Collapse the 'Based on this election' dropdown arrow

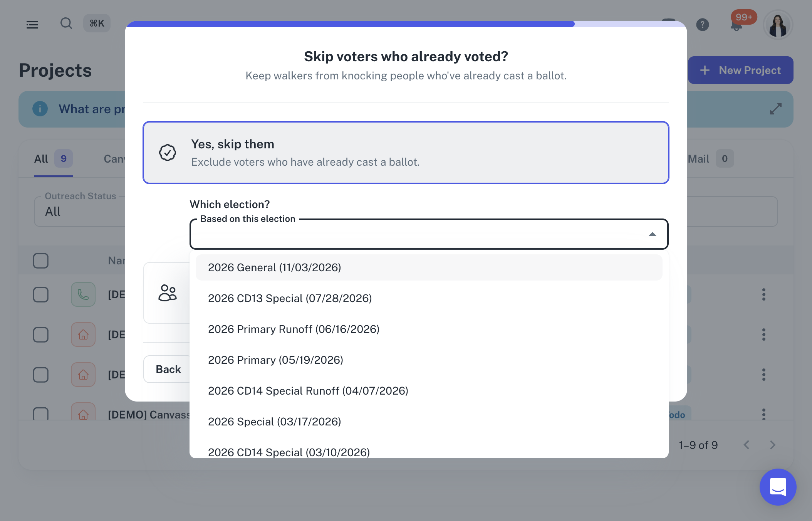[652, 234]
